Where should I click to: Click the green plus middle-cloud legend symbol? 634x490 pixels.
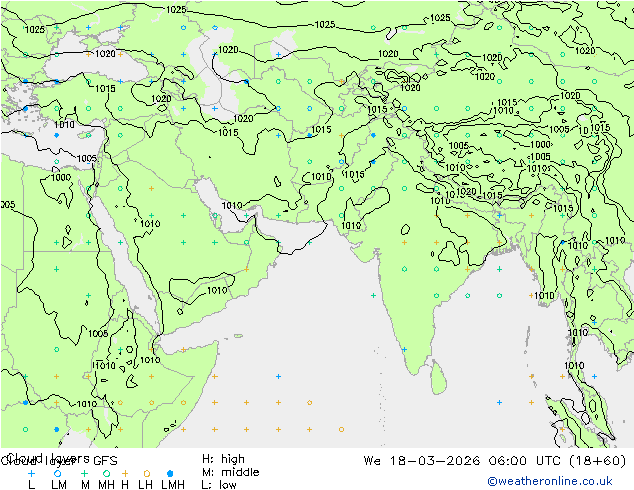click(x=84, y=473)
